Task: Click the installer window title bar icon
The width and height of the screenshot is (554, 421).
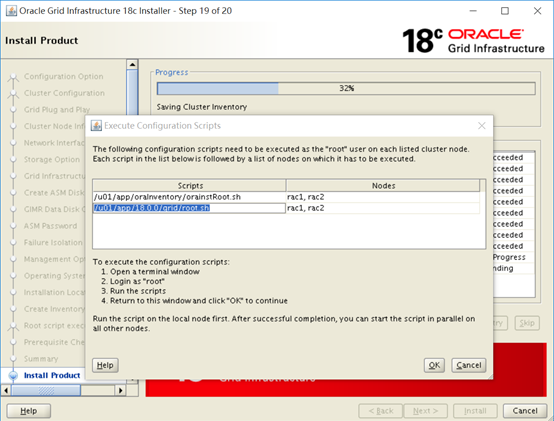Action: 11,11
